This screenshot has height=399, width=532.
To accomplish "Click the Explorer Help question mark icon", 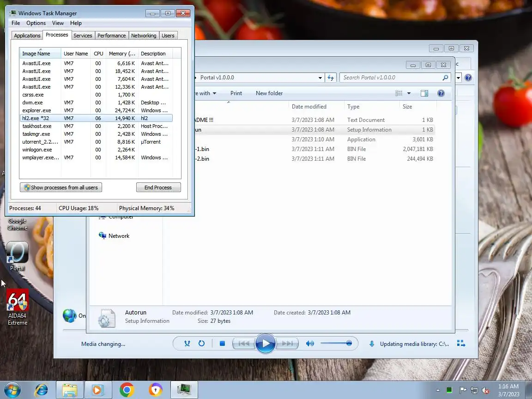I will (x=441, y=93).
